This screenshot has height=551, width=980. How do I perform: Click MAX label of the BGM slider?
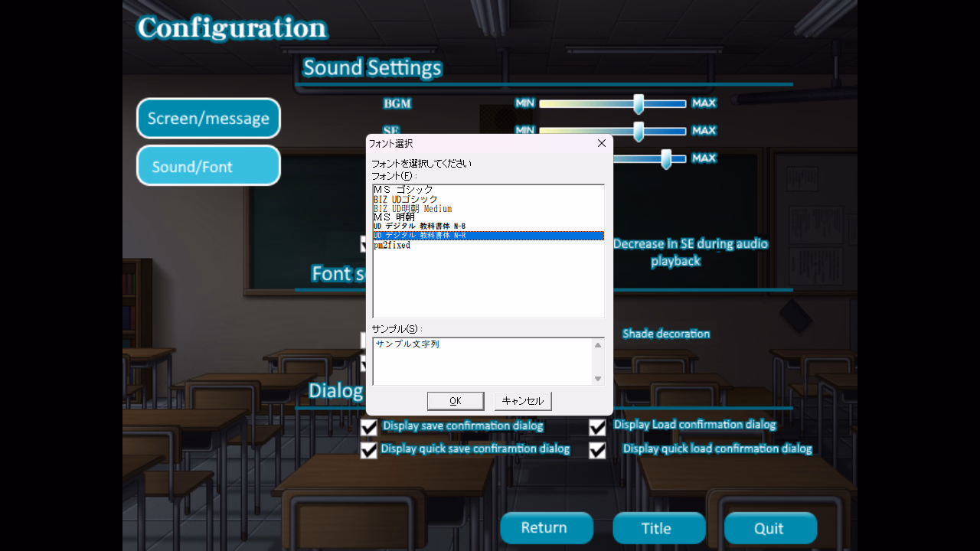pyautogui.click(x=704, y=103)
